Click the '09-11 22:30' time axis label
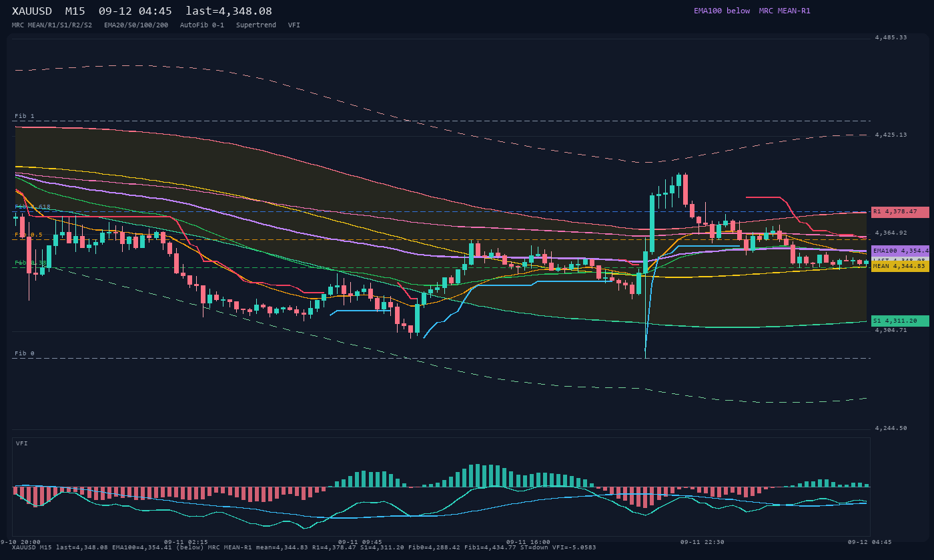The height and width of the screenshot is (560, 934). (703, 542)
